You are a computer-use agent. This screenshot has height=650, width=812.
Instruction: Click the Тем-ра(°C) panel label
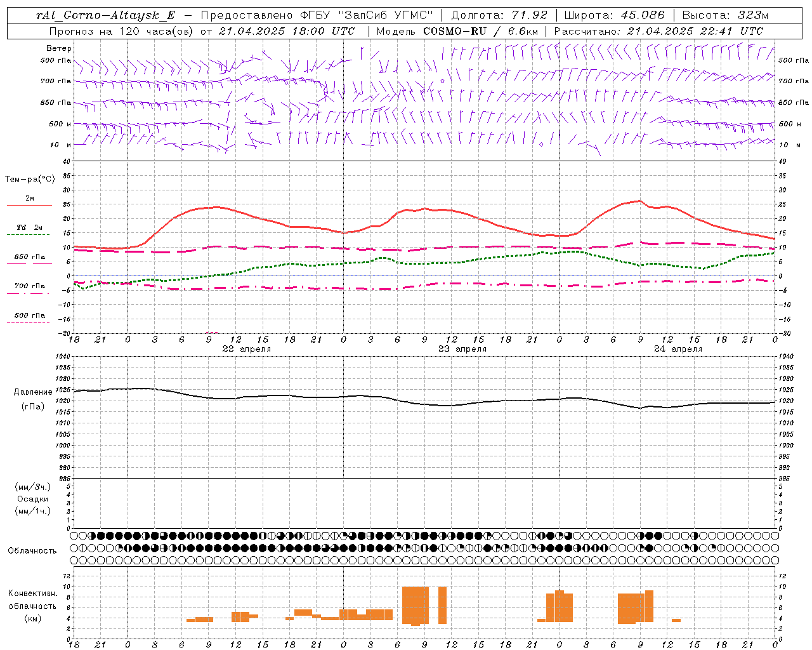[30, 180]
